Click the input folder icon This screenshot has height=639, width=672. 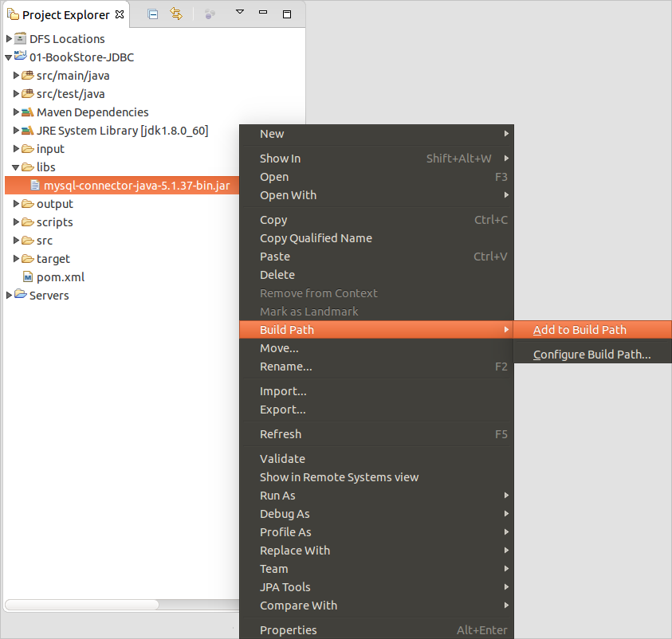(x=28, y=149)
